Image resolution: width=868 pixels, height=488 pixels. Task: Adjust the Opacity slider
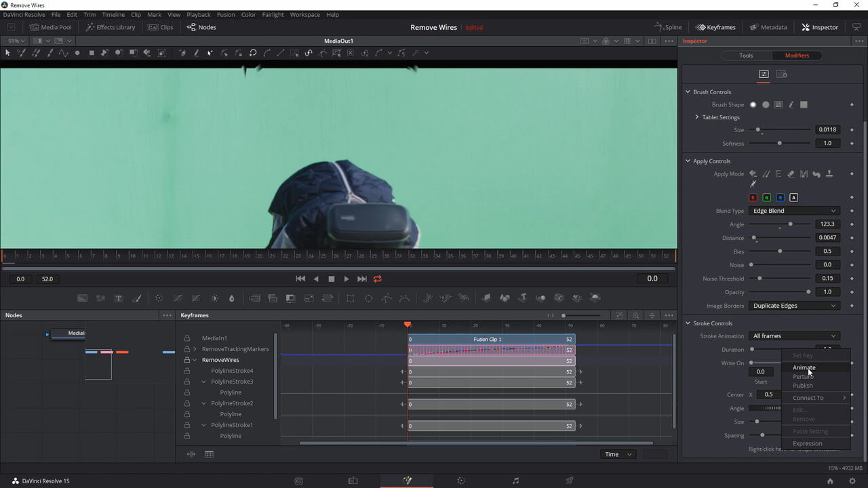pos(781,292)
